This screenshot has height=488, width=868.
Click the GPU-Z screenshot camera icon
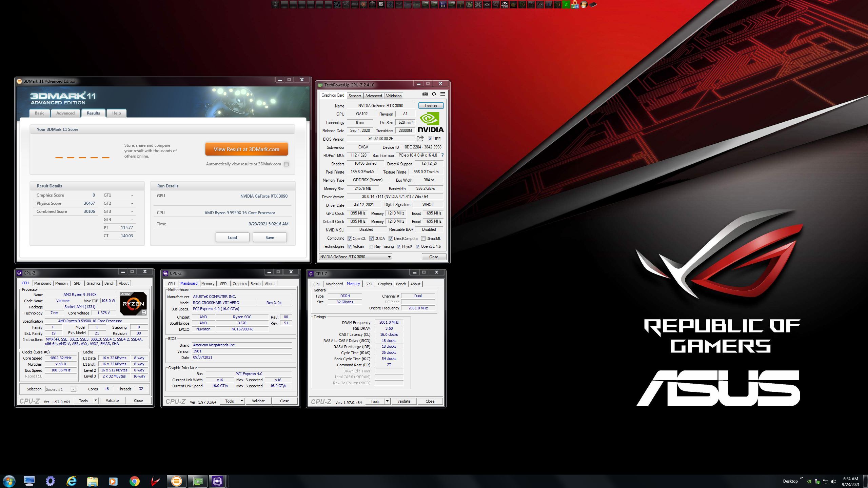pyautogui.click(x=425, y=94)
